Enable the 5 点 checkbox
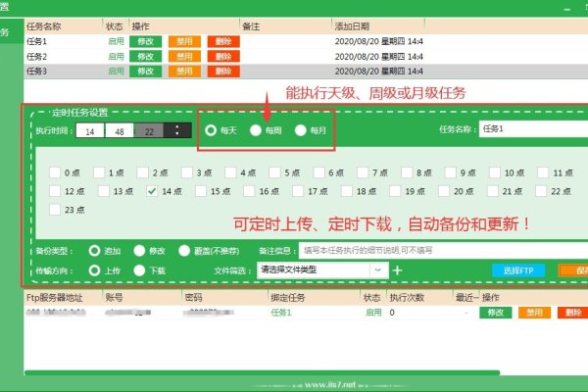588x392 pixels. (274, 172)
